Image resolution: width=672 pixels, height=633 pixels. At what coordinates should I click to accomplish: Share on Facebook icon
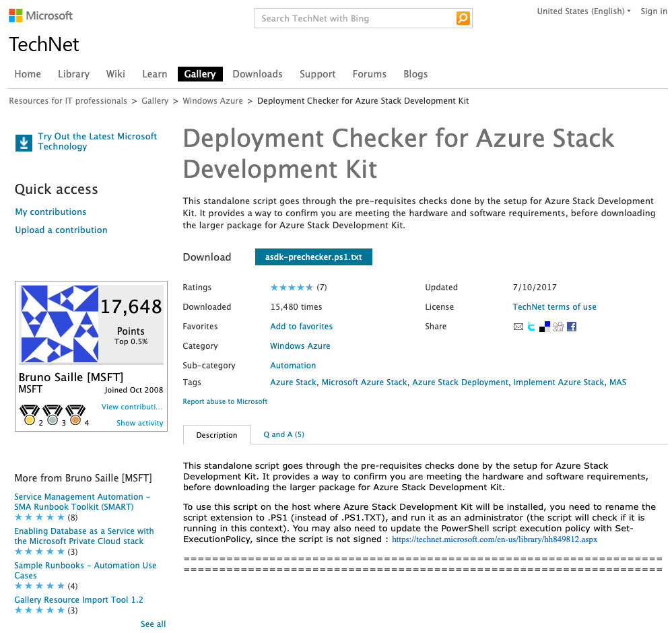572,327
